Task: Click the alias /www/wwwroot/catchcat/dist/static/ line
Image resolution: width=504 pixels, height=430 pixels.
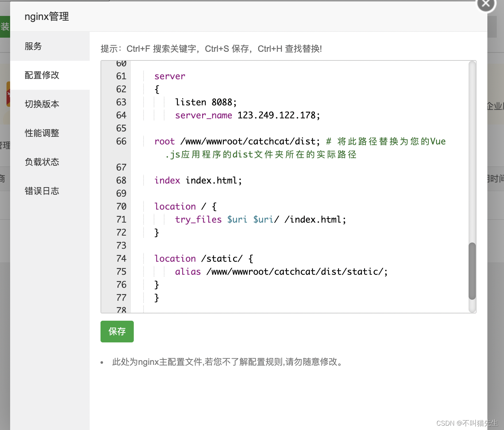Action: click(x=281, y=272)
